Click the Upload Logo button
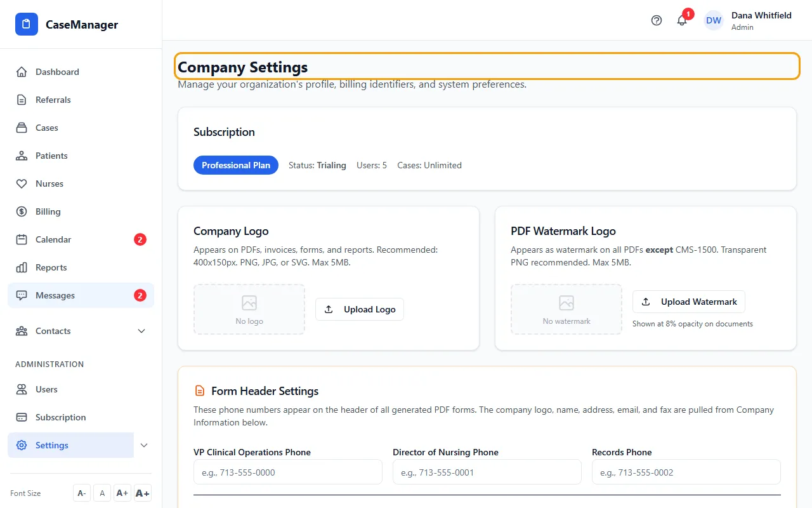 coord(360,309)
